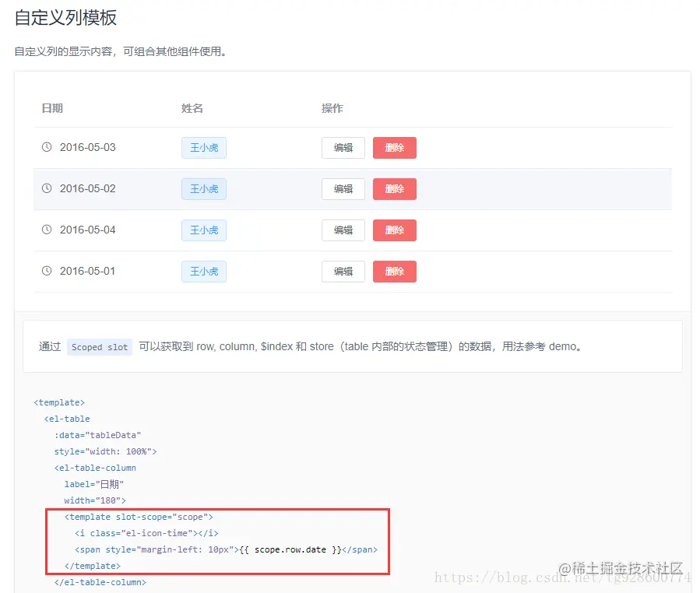The height and width of the screenshot is (593, 700).
Task: Click the 王小虎 tag in the 2016-05-02 row
Action: click(204, 189)
